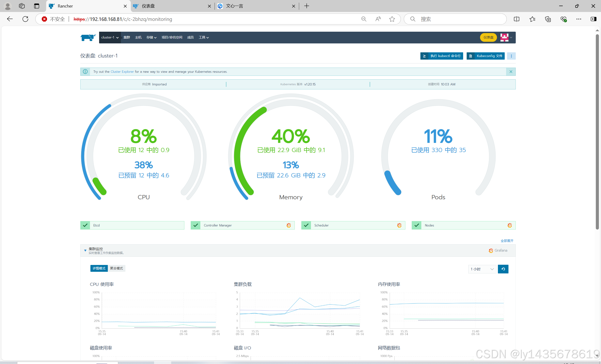
Task: Click the Nodes status check icon
Action: point(417,226)
